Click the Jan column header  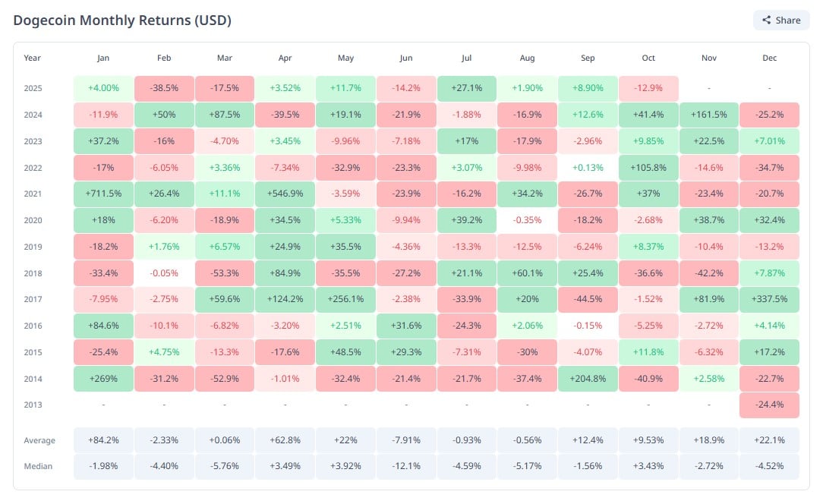103,58
